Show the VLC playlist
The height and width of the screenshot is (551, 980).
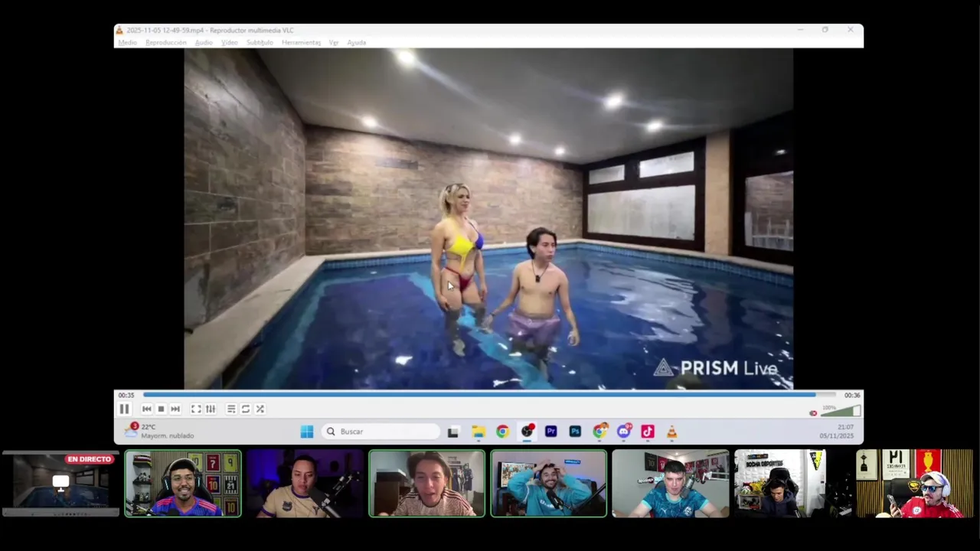click(x=231, y=409)
